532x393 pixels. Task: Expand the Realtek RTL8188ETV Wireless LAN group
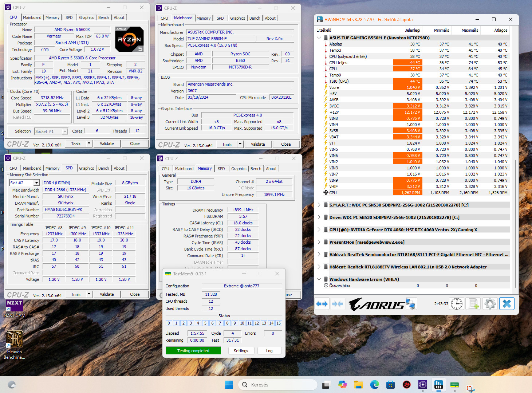[319, 267]
